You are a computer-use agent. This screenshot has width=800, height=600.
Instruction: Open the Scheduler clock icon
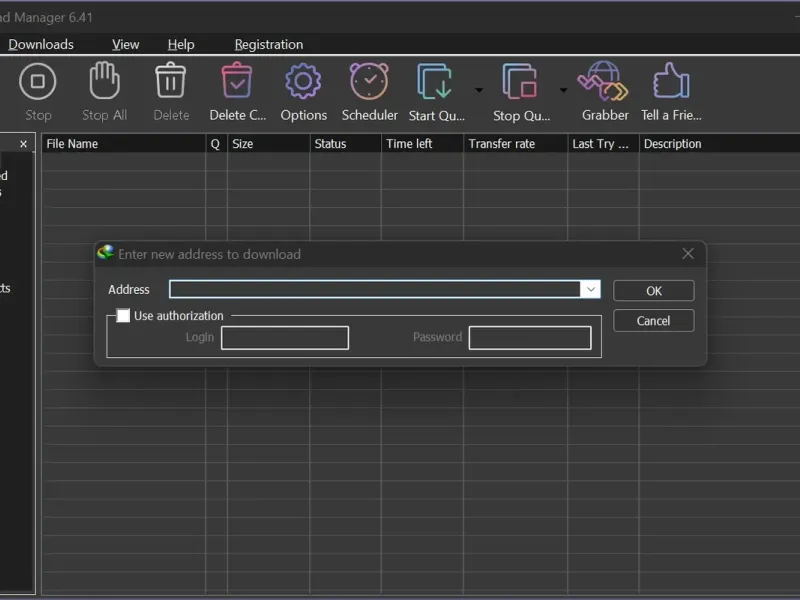(369, 81)
